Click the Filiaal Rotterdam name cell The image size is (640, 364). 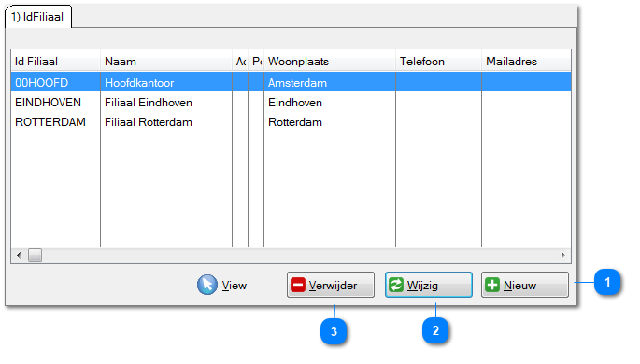(x=149, y=122)
